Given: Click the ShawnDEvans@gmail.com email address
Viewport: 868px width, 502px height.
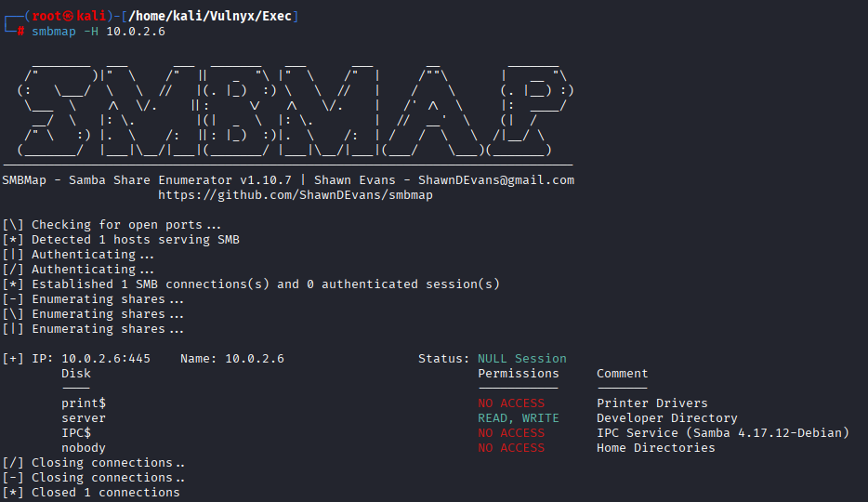Looking at the screenshot, I should (x=495, y=180).
